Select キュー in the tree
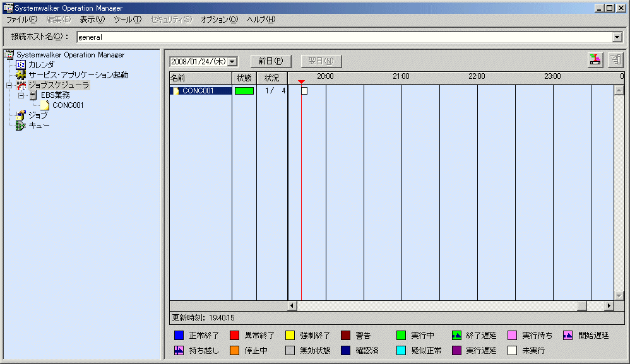 (39, 125)
